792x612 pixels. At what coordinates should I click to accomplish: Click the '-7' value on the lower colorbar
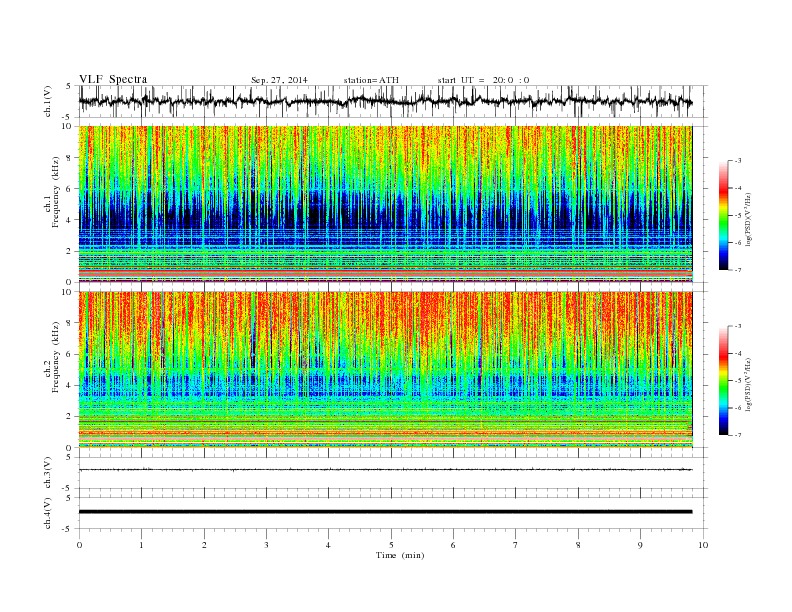(x=738, y=435)
